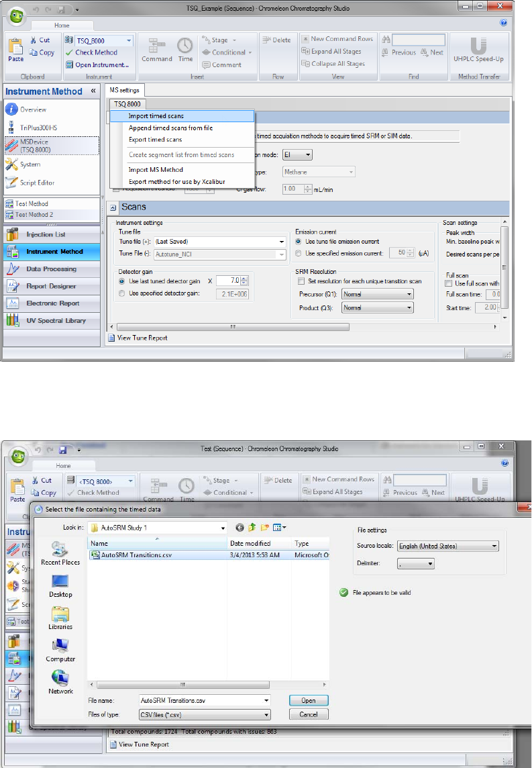Image resolution: width=532 pixels, height=768 pixels.
Task: Open Tune file (+) Last Saved dropdown
Action: point(281,242)
